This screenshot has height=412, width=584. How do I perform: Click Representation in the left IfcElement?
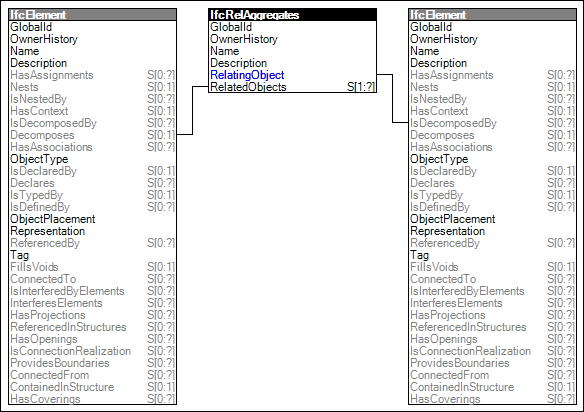click(92, 231)
